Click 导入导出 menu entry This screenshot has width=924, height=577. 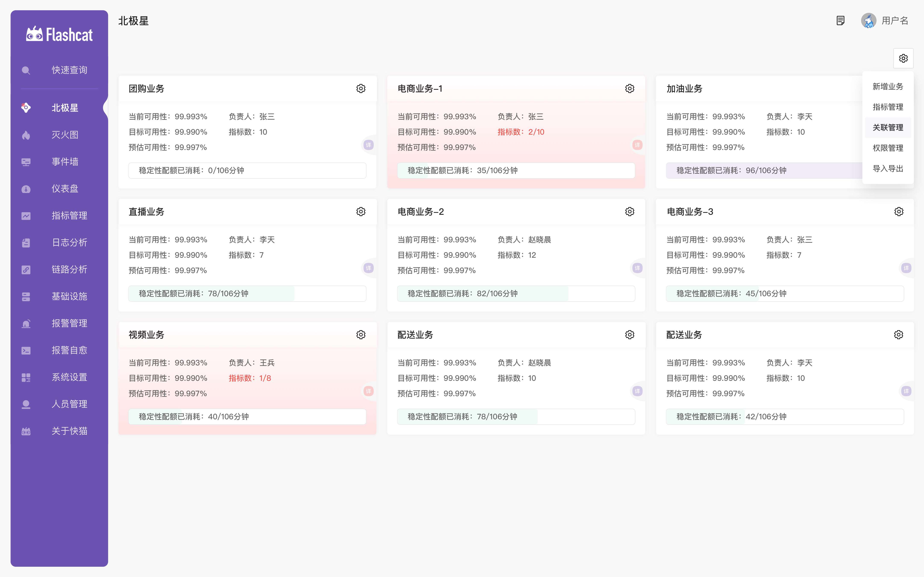888,169
